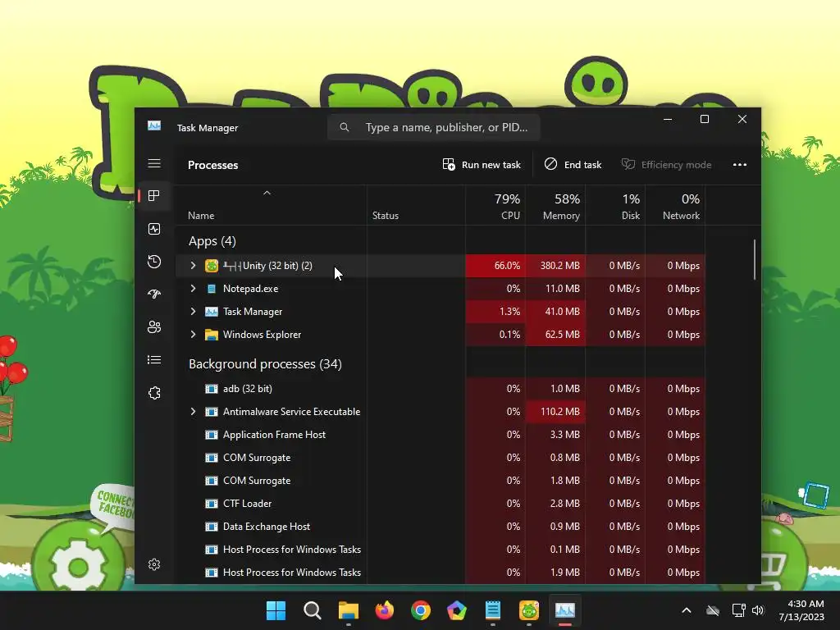The height and width of the screenshot is (630, 840).
Task: Open the three-dot more options menu
Action: [x=740, y=164]
